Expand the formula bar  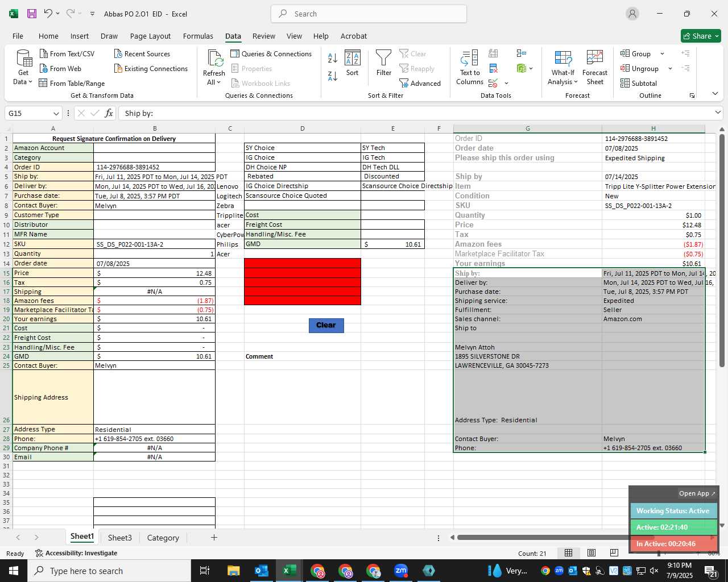coord(718,113)
